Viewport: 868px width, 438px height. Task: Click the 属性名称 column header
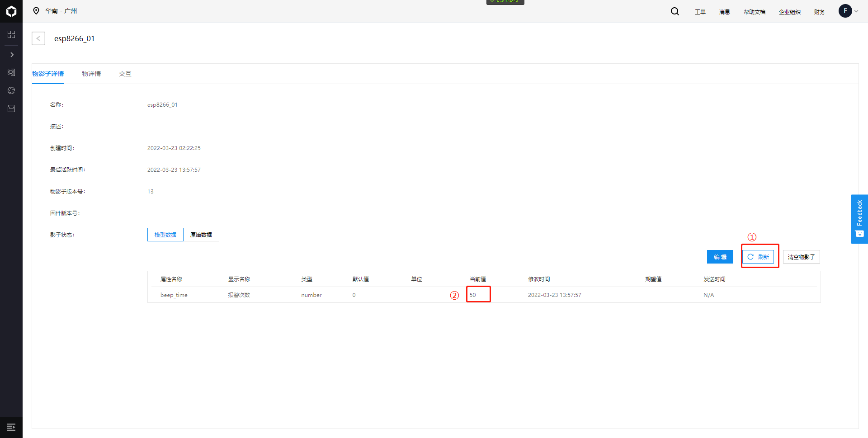coord(171,279)
